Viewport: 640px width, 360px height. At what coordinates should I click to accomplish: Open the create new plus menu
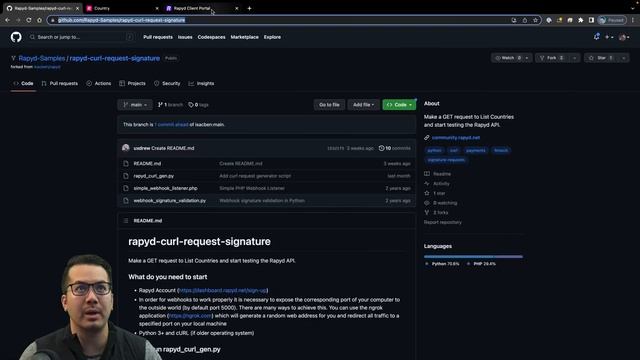click(609, 37)
